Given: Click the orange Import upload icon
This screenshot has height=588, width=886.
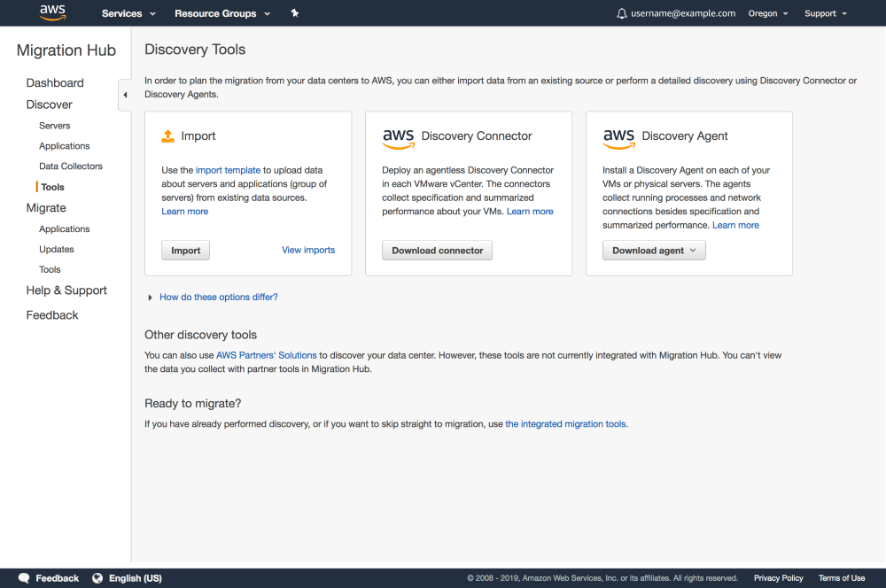Looking at the screenshot, I should (167, 135).
